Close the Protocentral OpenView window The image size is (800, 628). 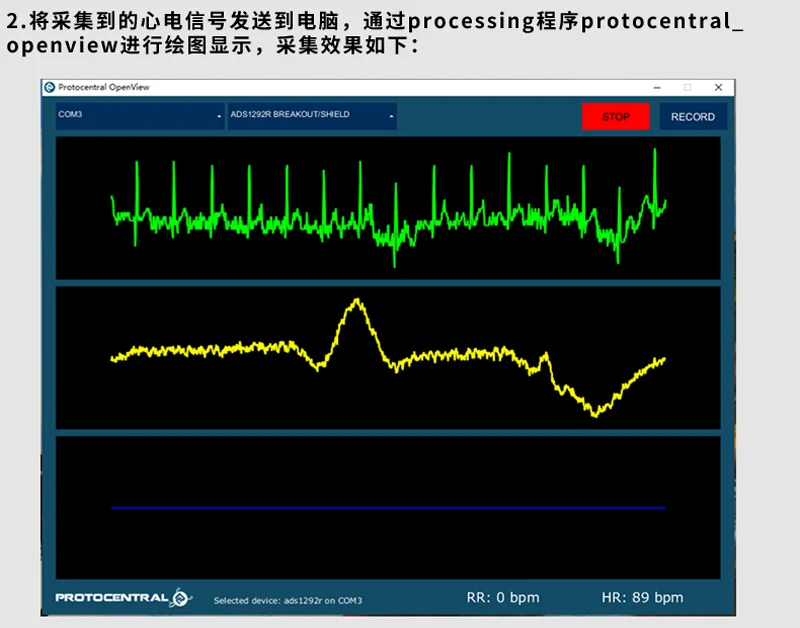click(x=718, y=88)
